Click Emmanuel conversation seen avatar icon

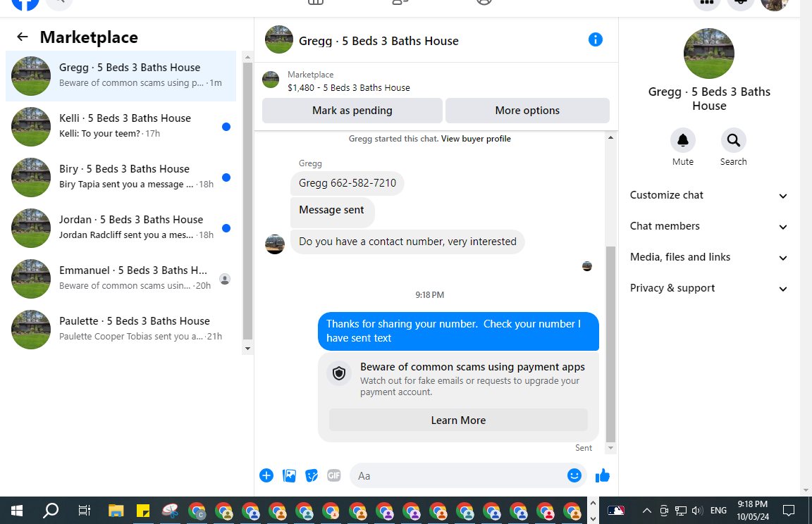tap(225, 280)
